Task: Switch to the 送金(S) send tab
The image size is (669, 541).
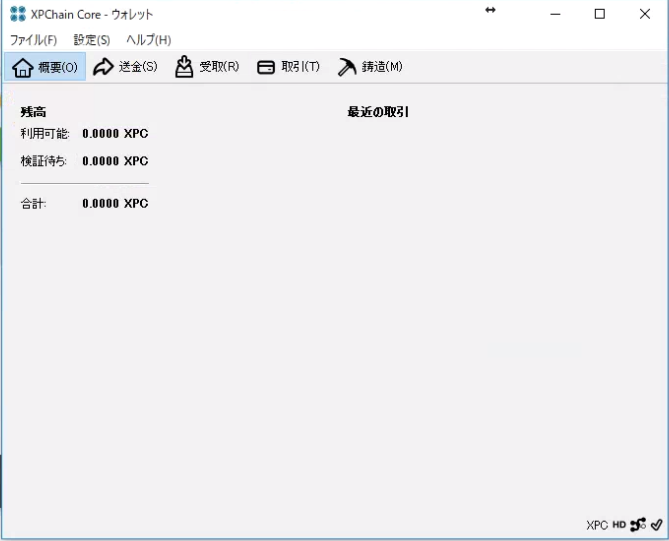Action: 125,67
